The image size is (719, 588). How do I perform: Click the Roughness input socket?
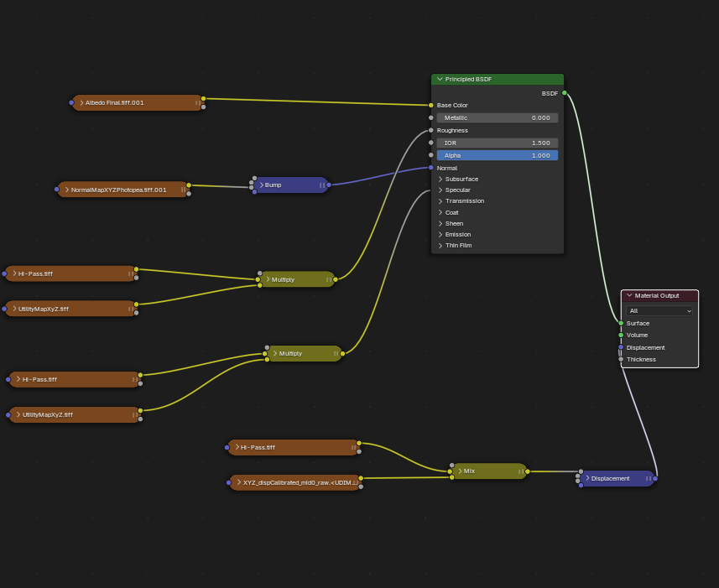(431, 131)
